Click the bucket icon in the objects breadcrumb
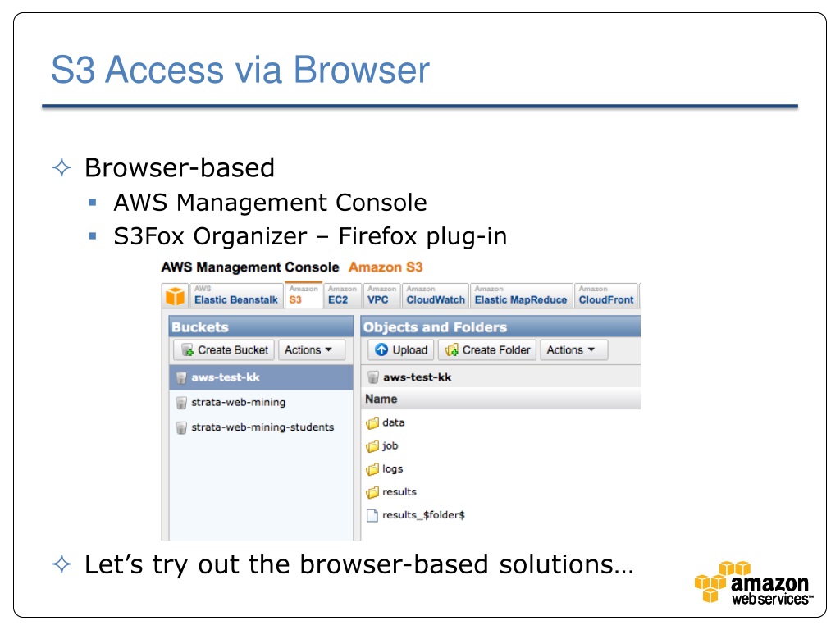 tap(373, 377)
